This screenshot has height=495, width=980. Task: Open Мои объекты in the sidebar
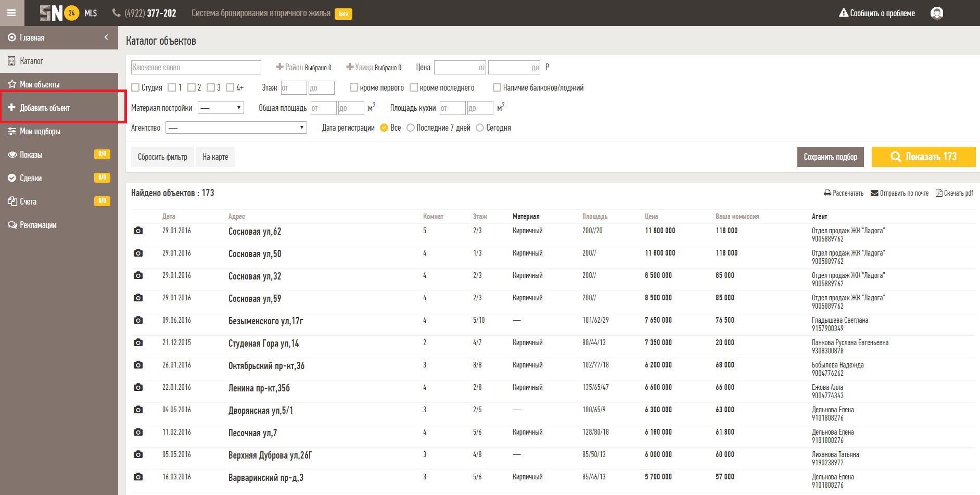[59, 84]
